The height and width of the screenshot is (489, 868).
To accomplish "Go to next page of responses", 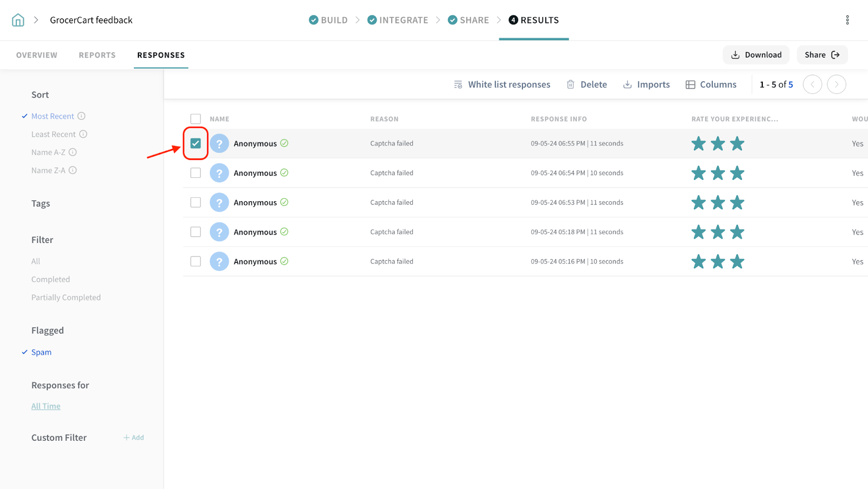I will pyautogui.click(x=836, y=85).
